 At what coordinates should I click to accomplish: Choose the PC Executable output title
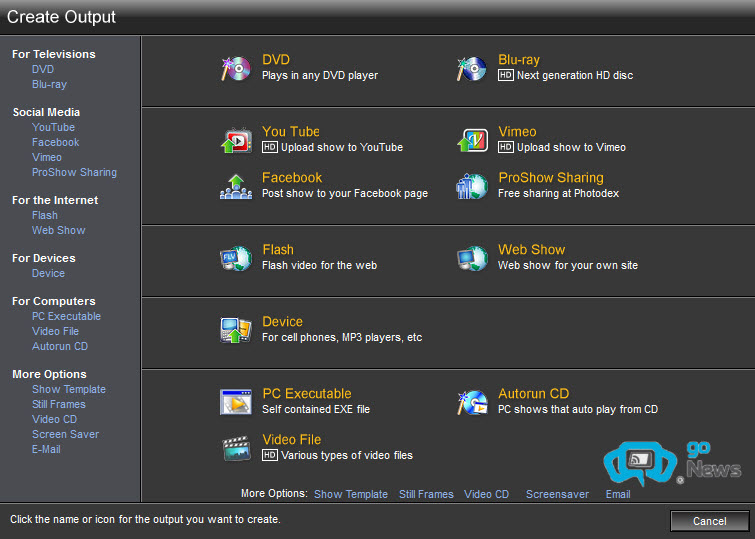point(307,394)
